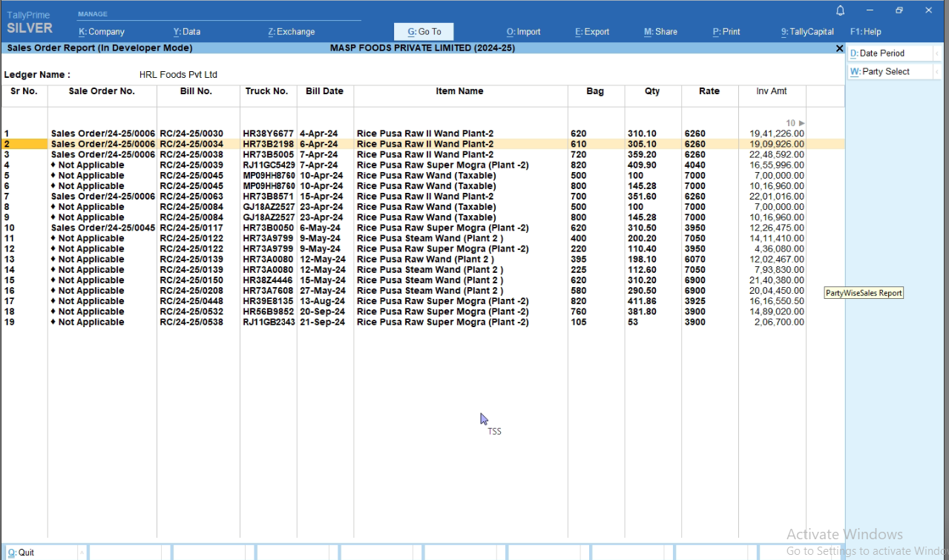Click truck number HR39E8135

(269, 301)
